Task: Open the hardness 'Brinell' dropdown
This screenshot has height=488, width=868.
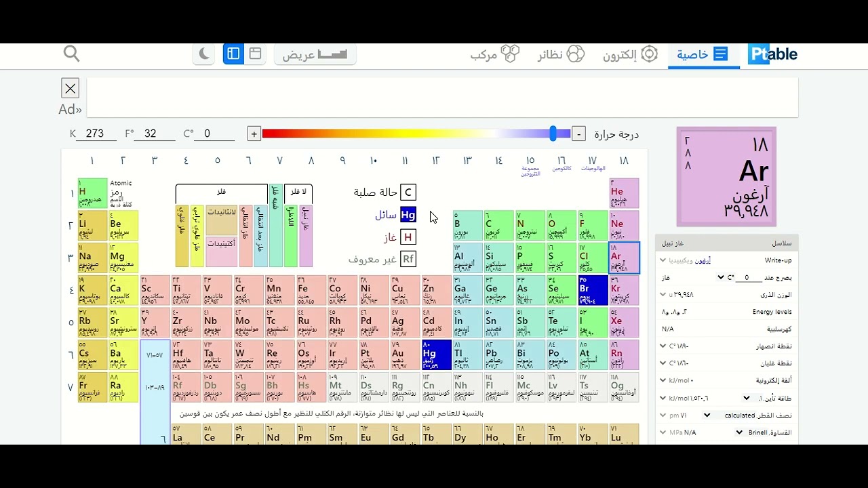Action: (751, 432)
